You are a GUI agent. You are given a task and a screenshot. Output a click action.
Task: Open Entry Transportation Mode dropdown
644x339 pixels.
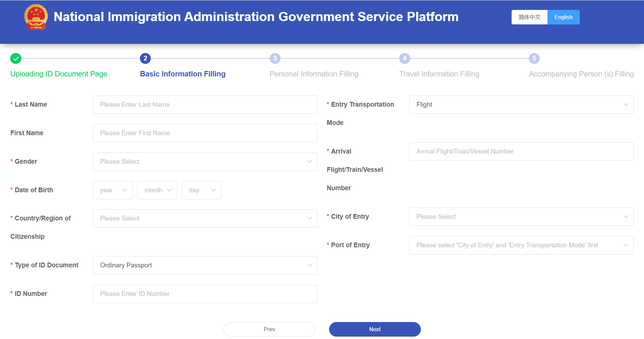[x=521, y=105]
